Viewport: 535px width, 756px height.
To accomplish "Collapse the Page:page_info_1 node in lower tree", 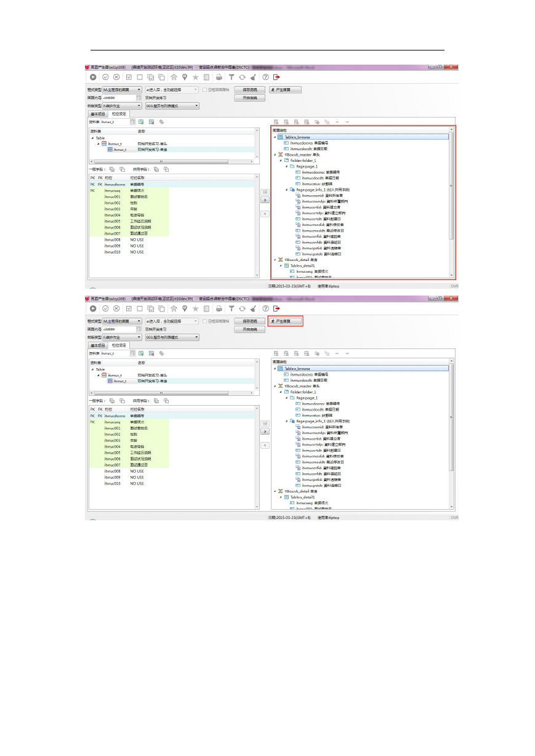I will click(287, 421).
